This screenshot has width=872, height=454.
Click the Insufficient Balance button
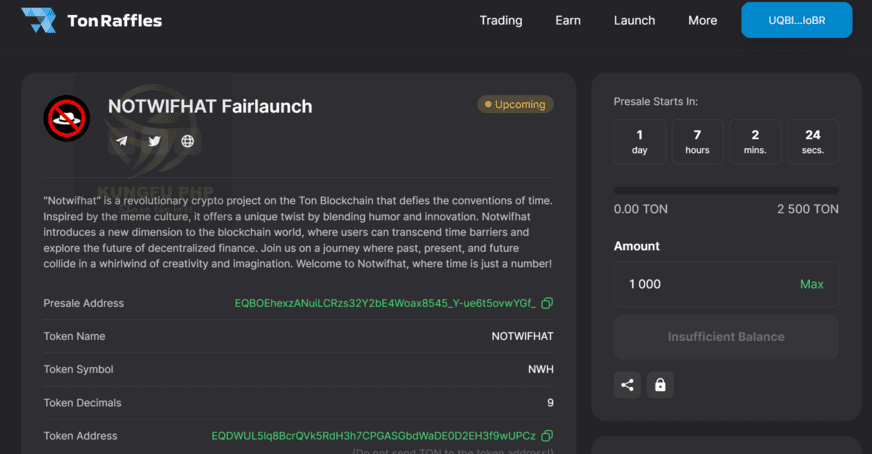[726, 337]
